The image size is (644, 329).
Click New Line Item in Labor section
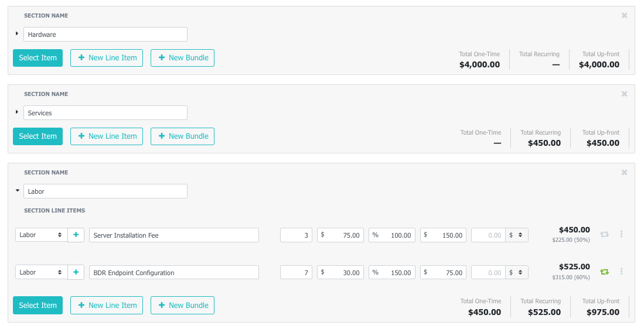point(107,305)
